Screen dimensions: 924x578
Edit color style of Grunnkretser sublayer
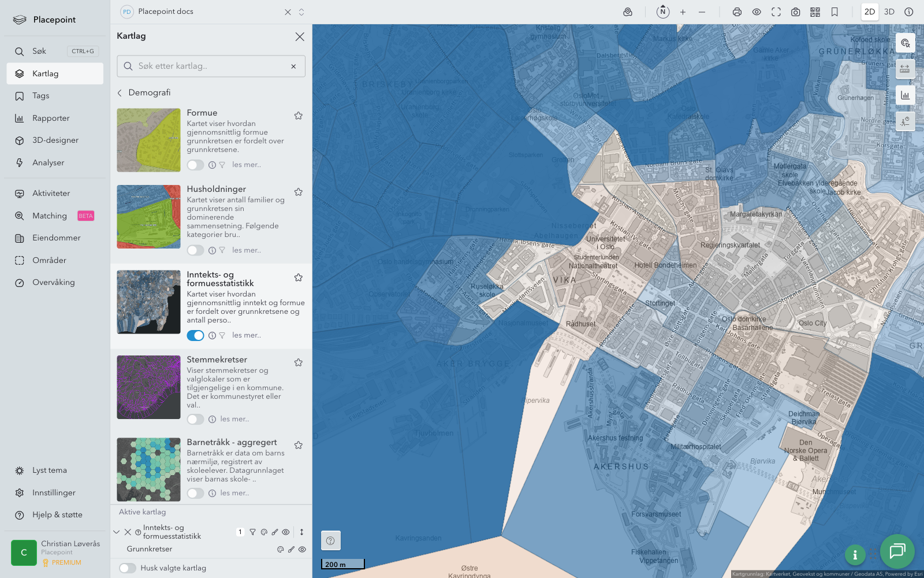point(281,550)
